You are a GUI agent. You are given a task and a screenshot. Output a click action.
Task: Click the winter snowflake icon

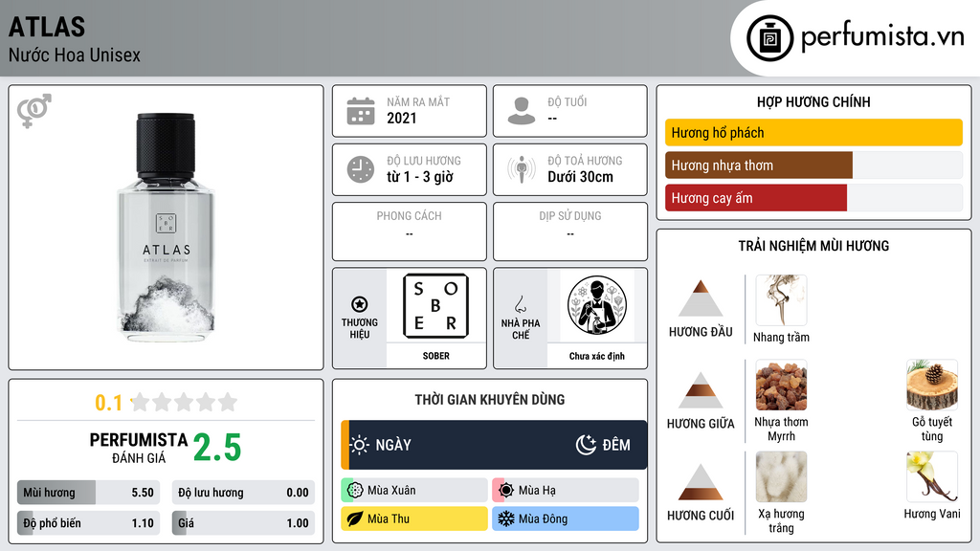506,519
